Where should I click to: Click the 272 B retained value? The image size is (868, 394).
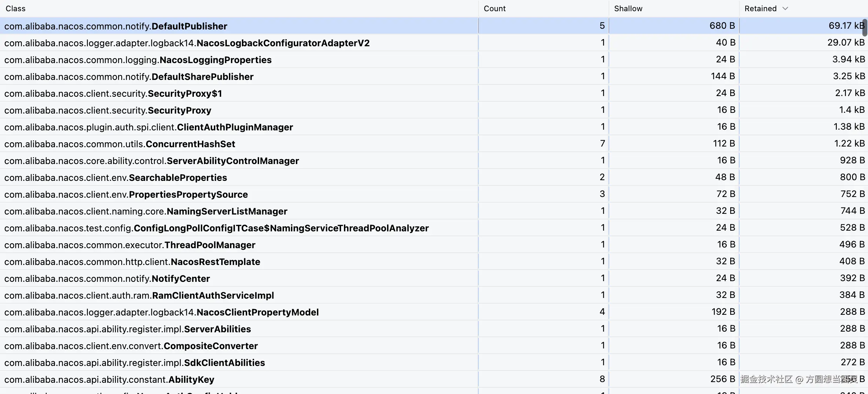(853, 362)
